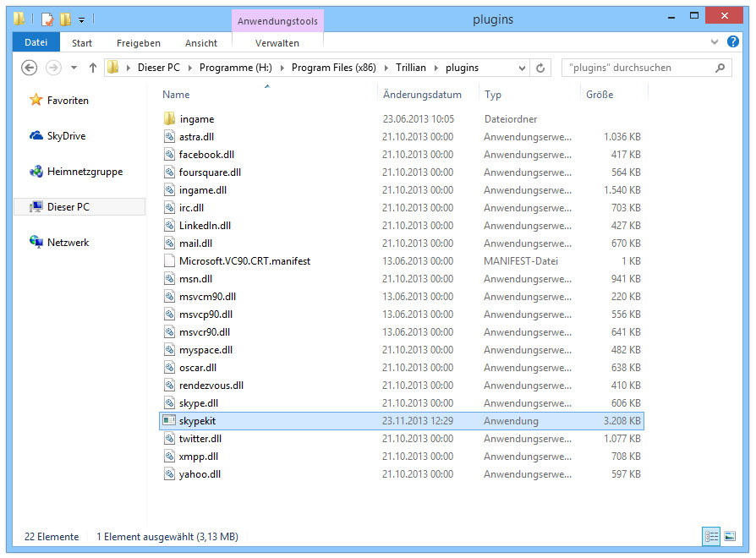Click the folder icon in the address bar

point(113,68)
